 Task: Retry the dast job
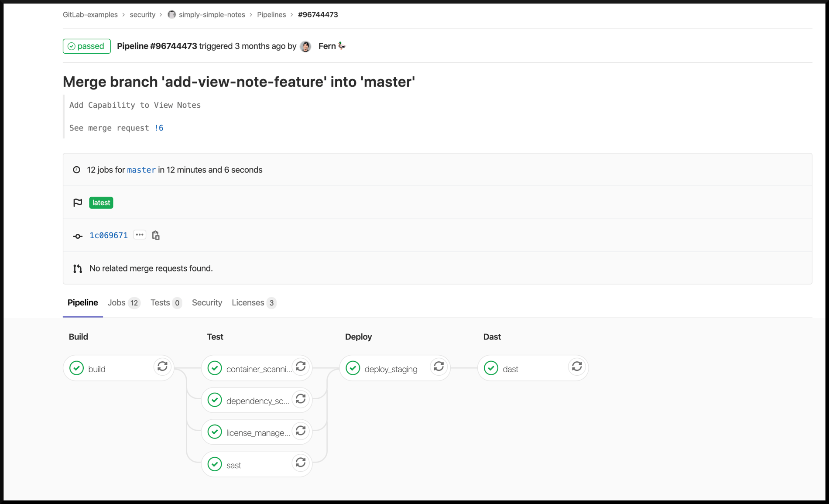coord(577,367)
